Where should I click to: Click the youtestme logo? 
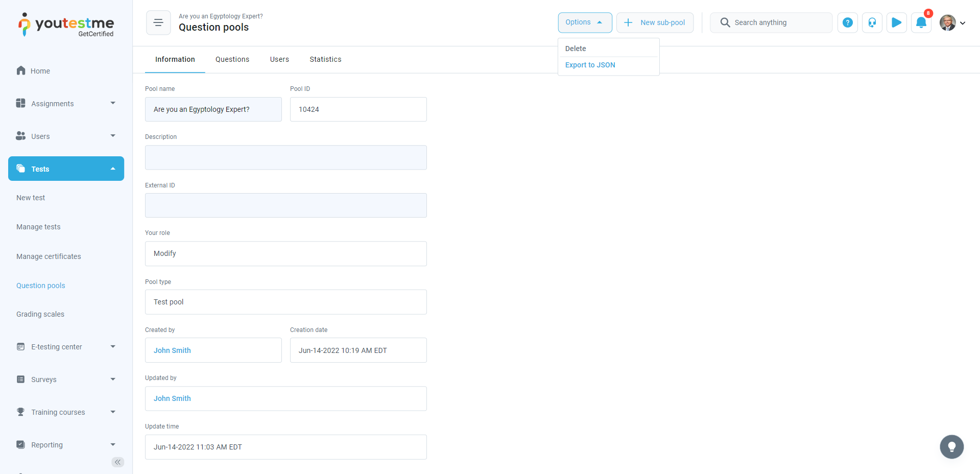pyautogui.click(x=66, y=25)
